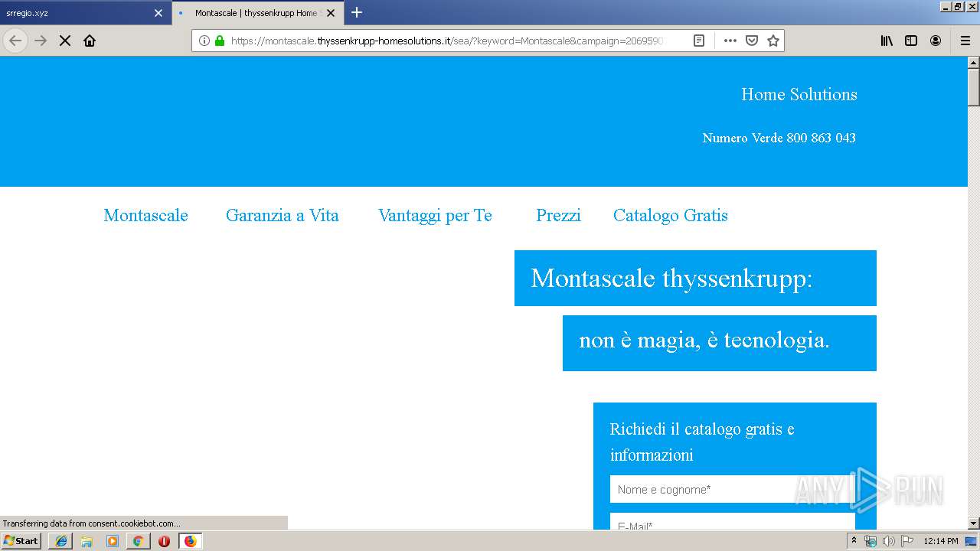Select Firefox taskbar button
The width and height of the screenshot is (980, 551).
[190, 541]
